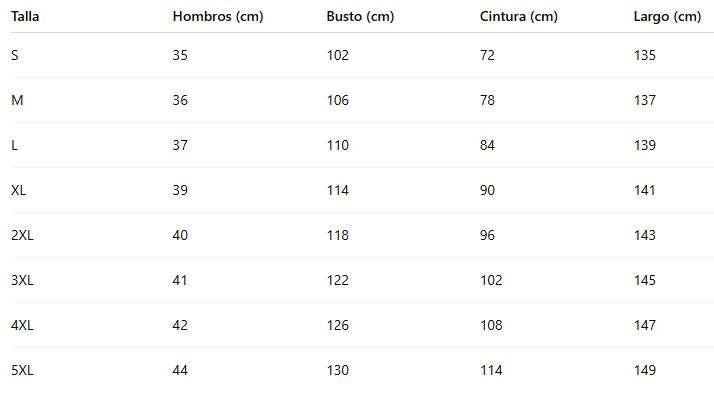Click the bust value 106 for size M
Screen dimensions: 714x411
coord(338,100)
